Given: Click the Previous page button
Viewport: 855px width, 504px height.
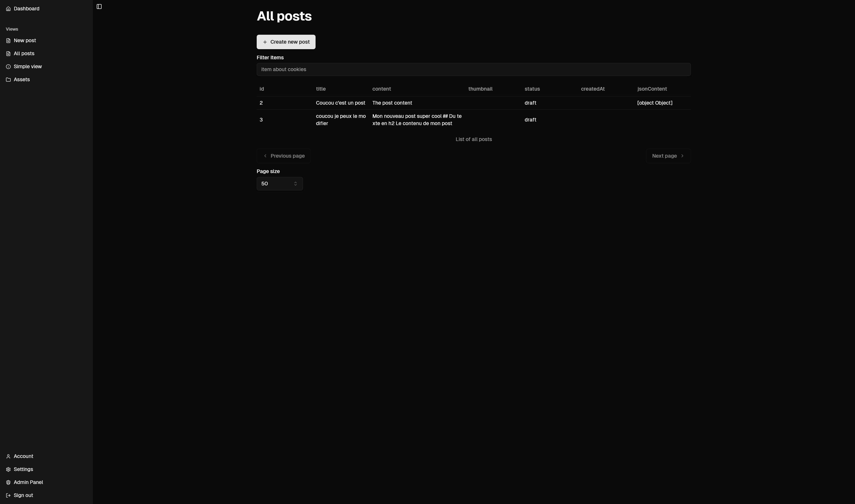Looking at the screenshot, I should click(283, 155).
